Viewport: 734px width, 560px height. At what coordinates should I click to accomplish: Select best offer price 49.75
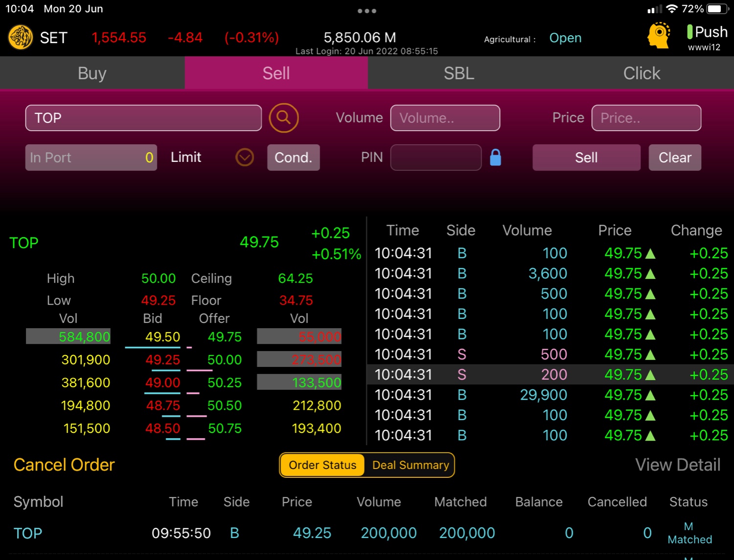pos(225,337)
